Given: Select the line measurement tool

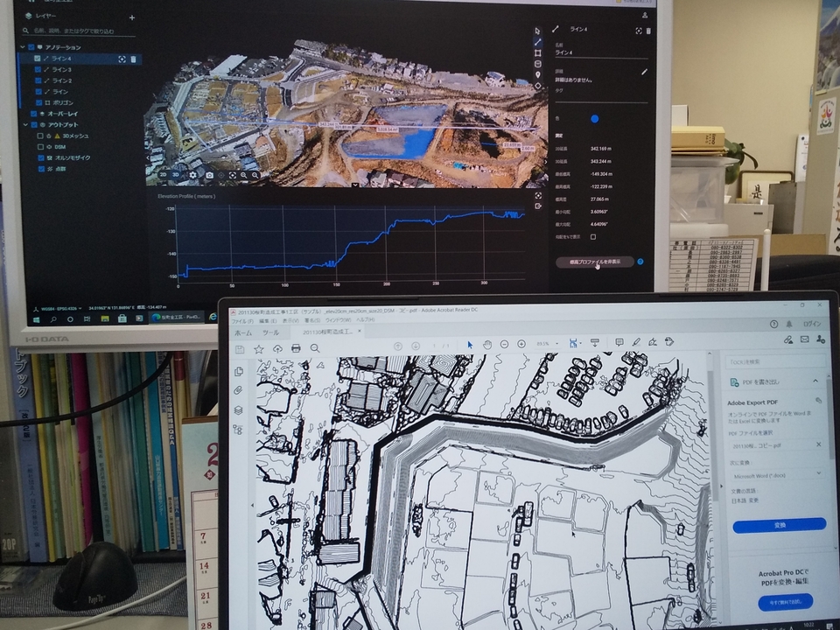Looking at the screenshot, I should click(537, 42).
